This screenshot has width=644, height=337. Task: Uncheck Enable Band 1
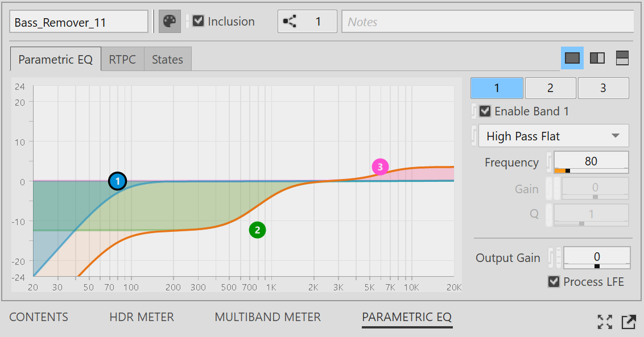click(x=485, y=111)
